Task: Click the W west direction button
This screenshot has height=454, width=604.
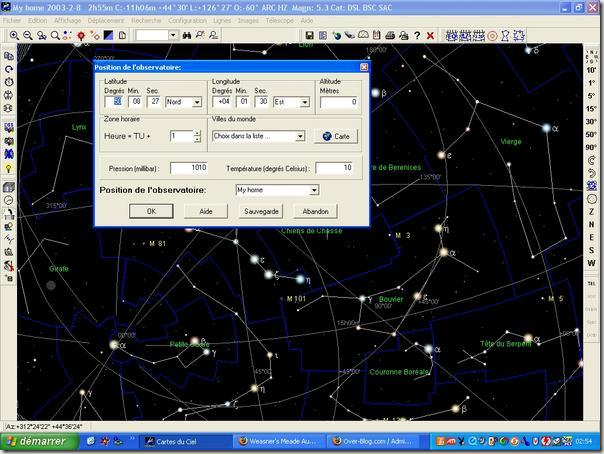Action: point(591,263)
